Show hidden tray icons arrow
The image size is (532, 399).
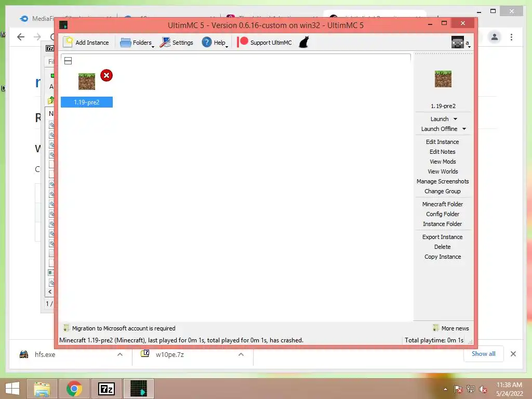point(445,389)
